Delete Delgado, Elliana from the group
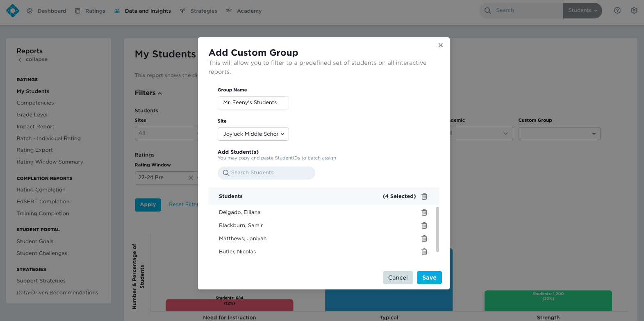644x321 pixels. (x=424, y=212)
